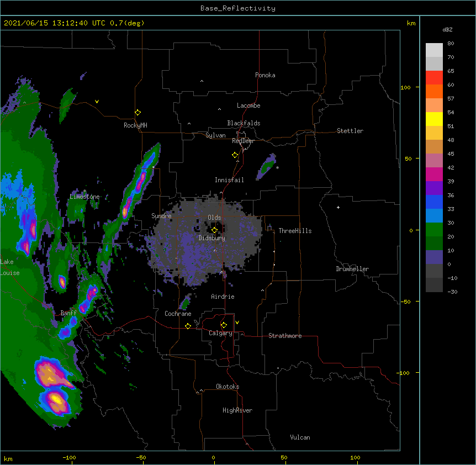Click the HighRiver town label
Image resolution: width=476 pixels, height=465 pixels.
[237, 410]
